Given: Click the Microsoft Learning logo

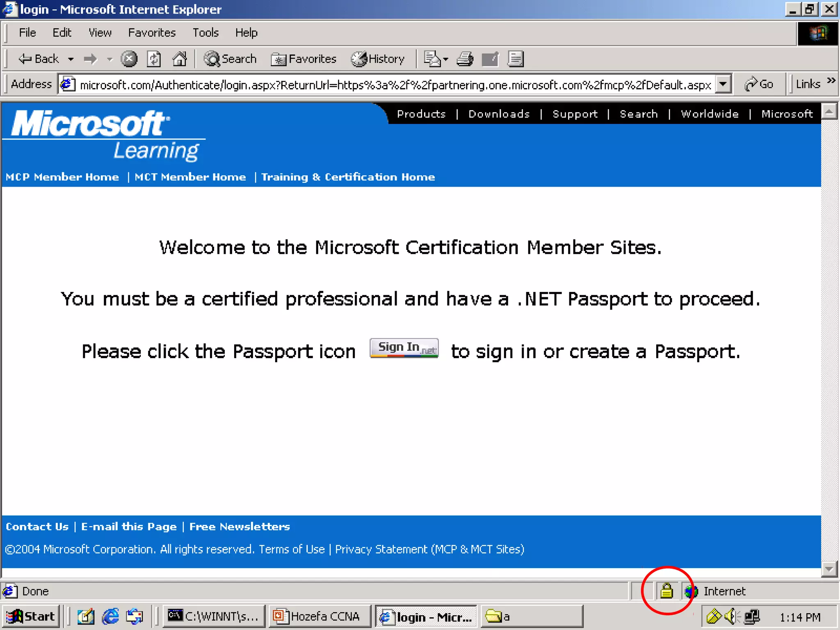Looking at the screenshot, I should tap(105, 135).
